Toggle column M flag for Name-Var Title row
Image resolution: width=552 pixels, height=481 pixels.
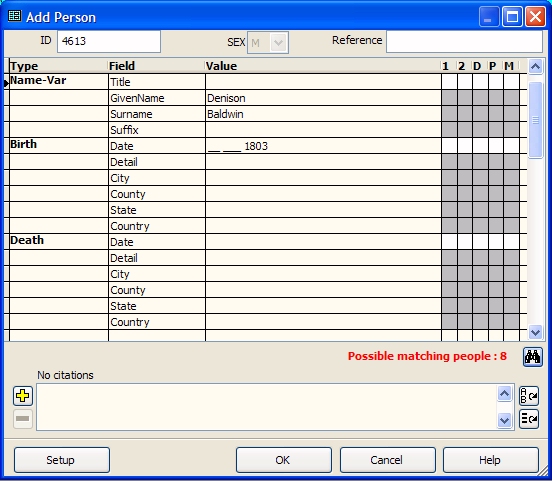pyautogui.click(x=511, y=82)
